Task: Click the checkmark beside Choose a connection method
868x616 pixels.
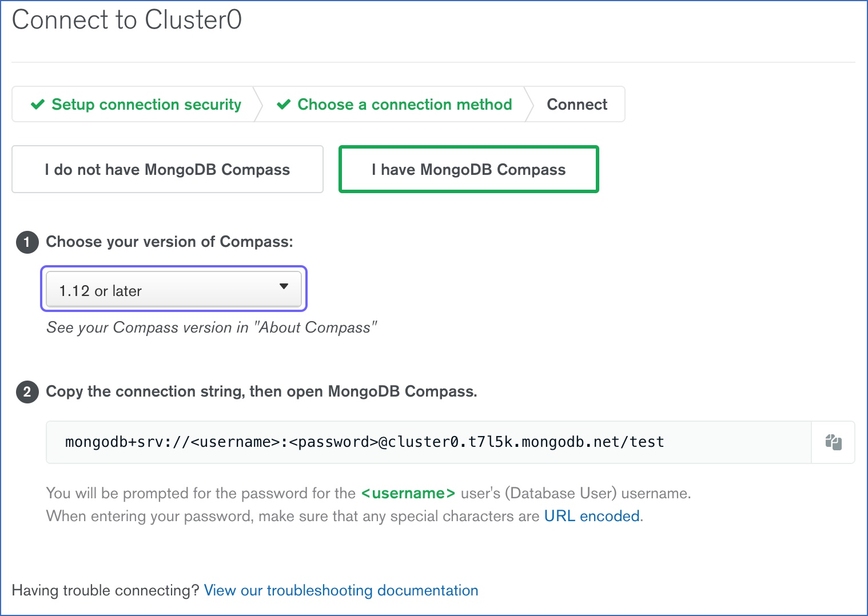Action: tap(284, 104)
